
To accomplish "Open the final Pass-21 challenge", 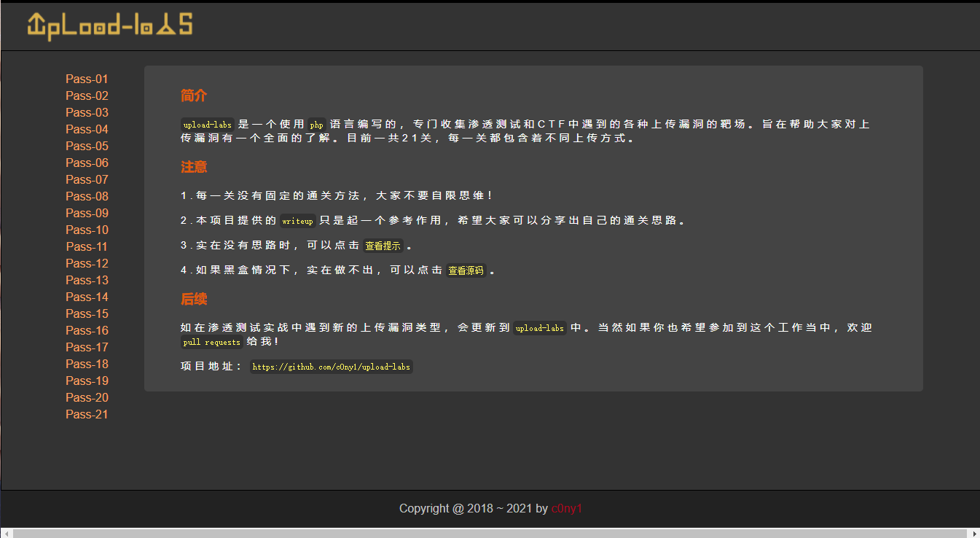I will [86, 414].
